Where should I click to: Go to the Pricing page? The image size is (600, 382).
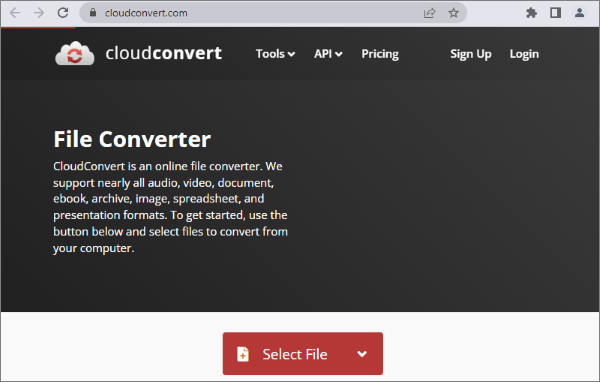click(x=380, y=54)
